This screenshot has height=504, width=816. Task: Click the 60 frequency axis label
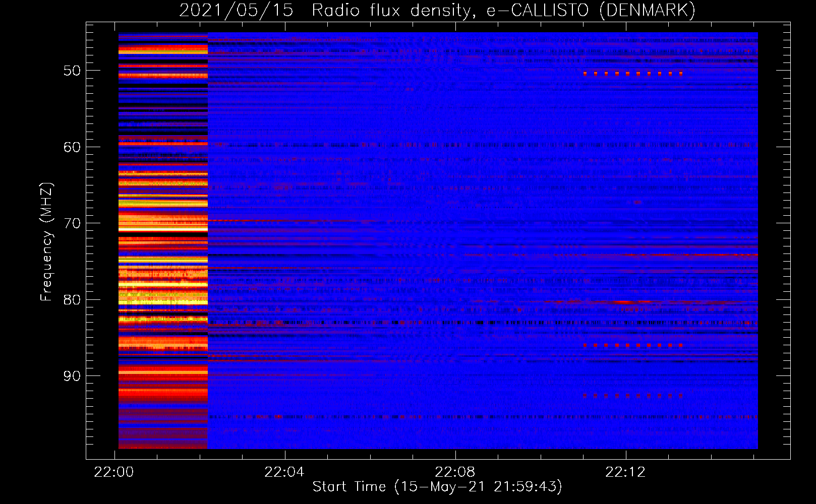(72, 147)
